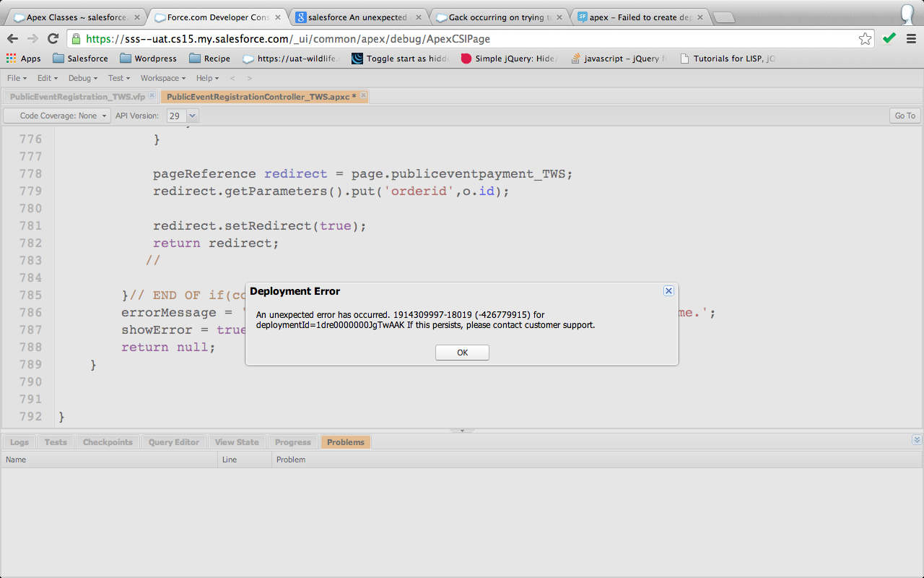Sort by the Problem column header
Image resolution: width=924 pixels, height=578 pixels.
pyautogui.click(x=597, y=460)
